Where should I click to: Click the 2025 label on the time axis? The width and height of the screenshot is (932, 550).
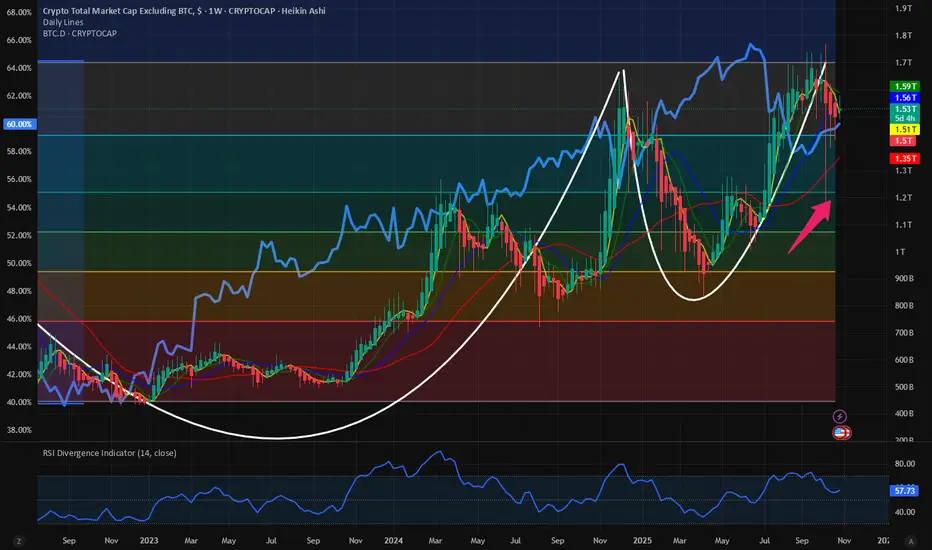pyautogui.click(x=643, y=541)
